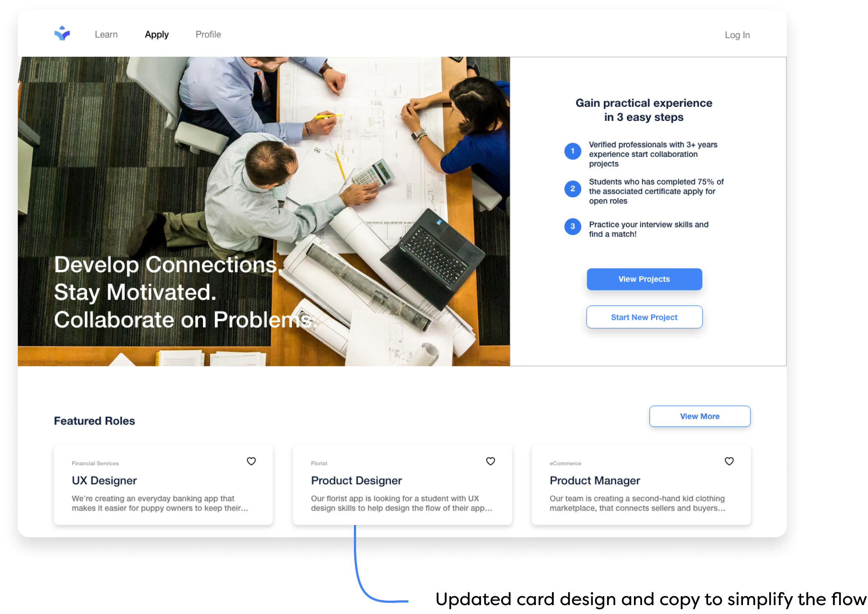Open the Product Designer role title
868x614 pixels.
click(x=356, y=480)
